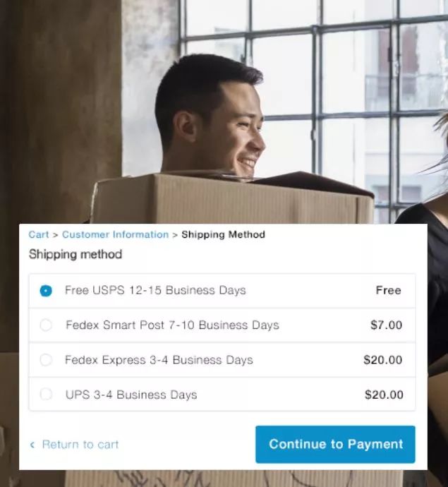Click the $20.00 price for UPS
448x487 pixels.
(x=384, y=395)
